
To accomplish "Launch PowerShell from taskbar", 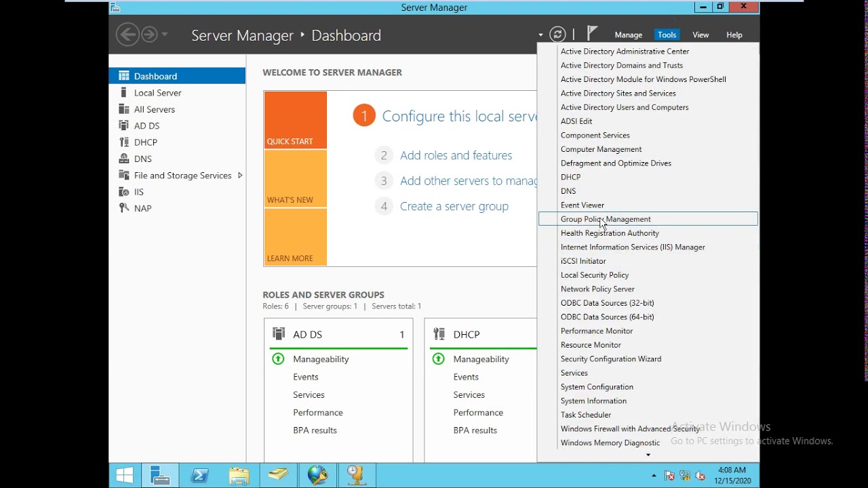I will 200,475.
